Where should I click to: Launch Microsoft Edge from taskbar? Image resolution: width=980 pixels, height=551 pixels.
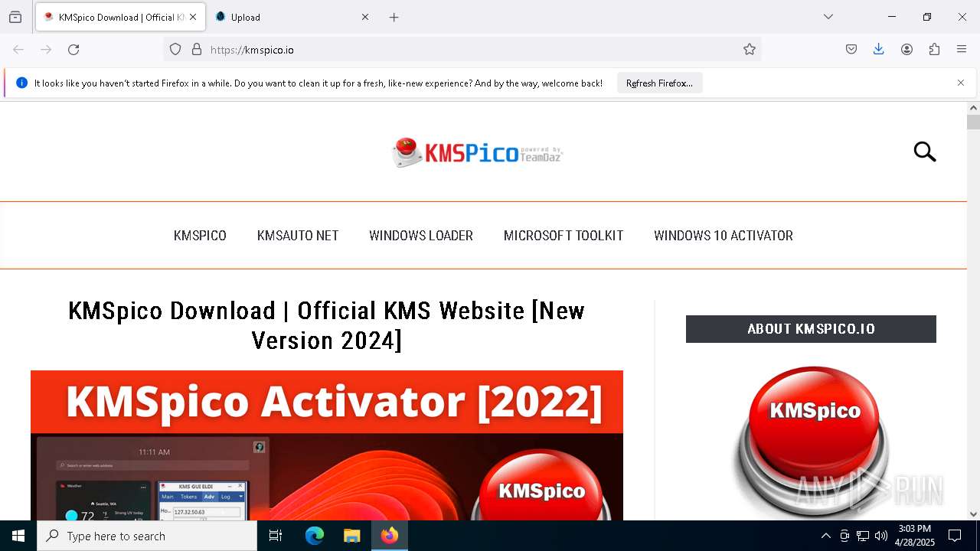click(x=315, y=536)
